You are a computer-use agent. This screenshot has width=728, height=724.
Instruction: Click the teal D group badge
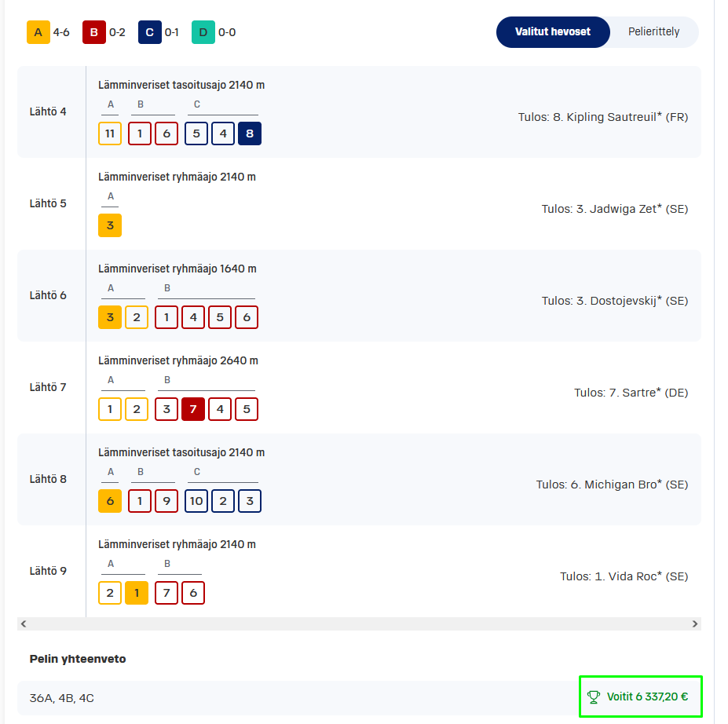click(203, 32)
